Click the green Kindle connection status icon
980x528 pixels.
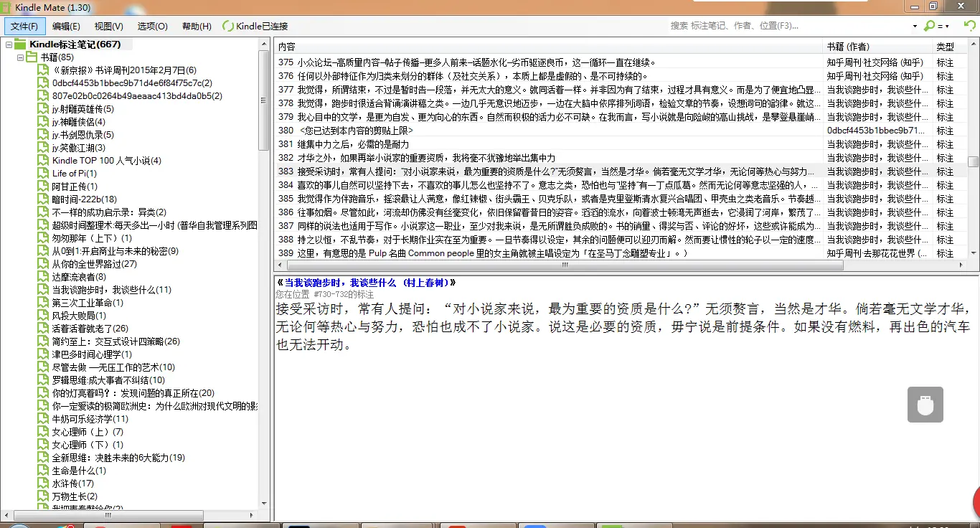228,26
